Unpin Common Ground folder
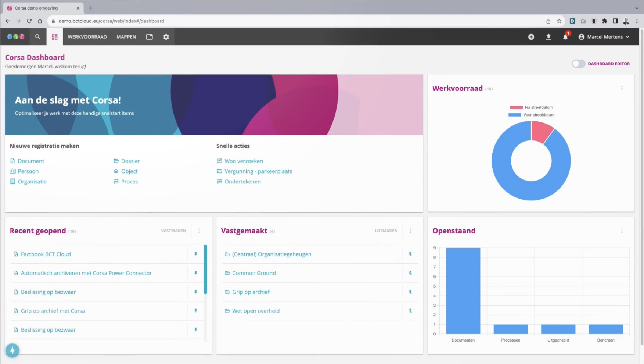The image size is (644, 364). point(410,273)
